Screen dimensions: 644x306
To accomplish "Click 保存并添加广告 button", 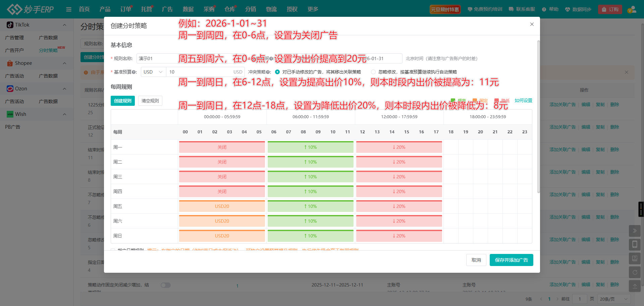I will 512,260.
